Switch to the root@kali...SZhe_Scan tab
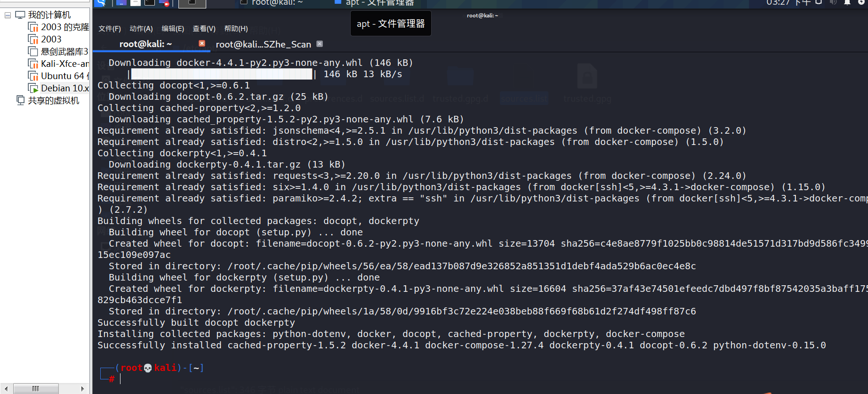This screenshot has height=394, width=868. tap(263, 44)
